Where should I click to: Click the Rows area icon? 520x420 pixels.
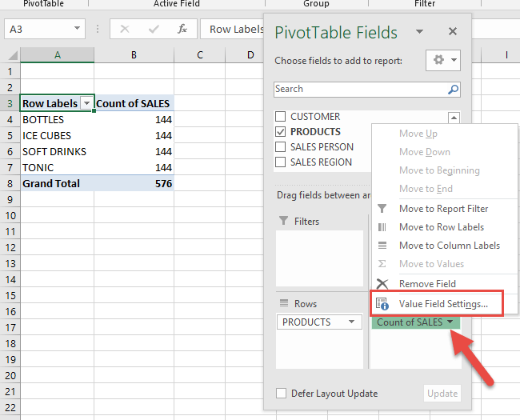[x=284, y=303]
